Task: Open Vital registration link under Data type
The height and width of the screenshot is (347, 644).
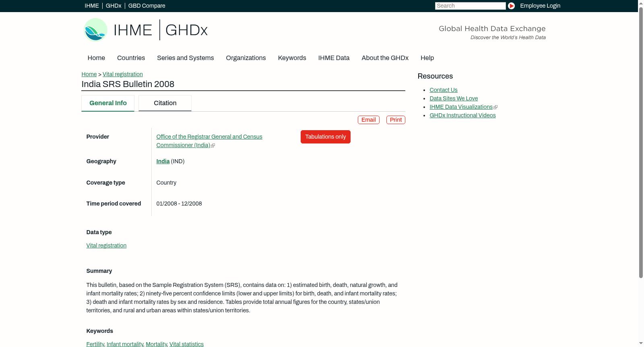Action: coord(106,245)
